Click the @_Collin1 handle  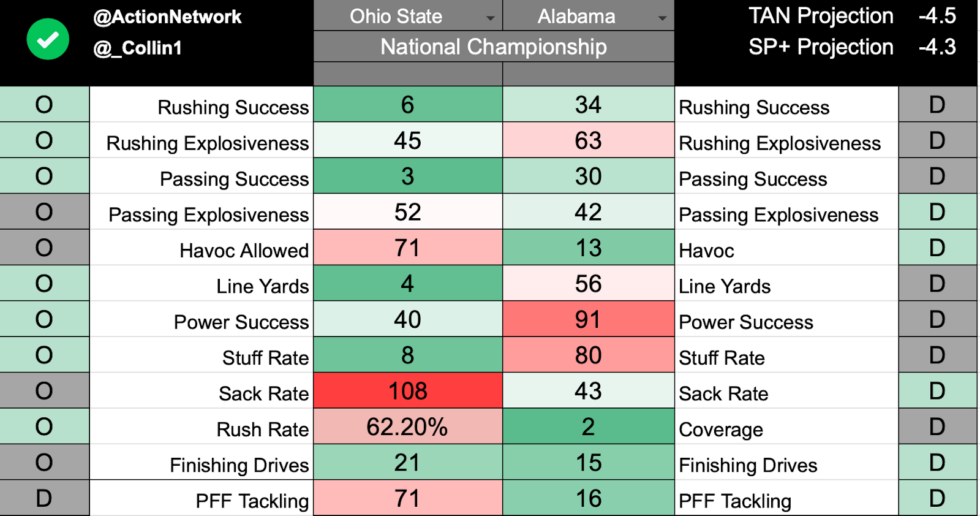(137, 48)
